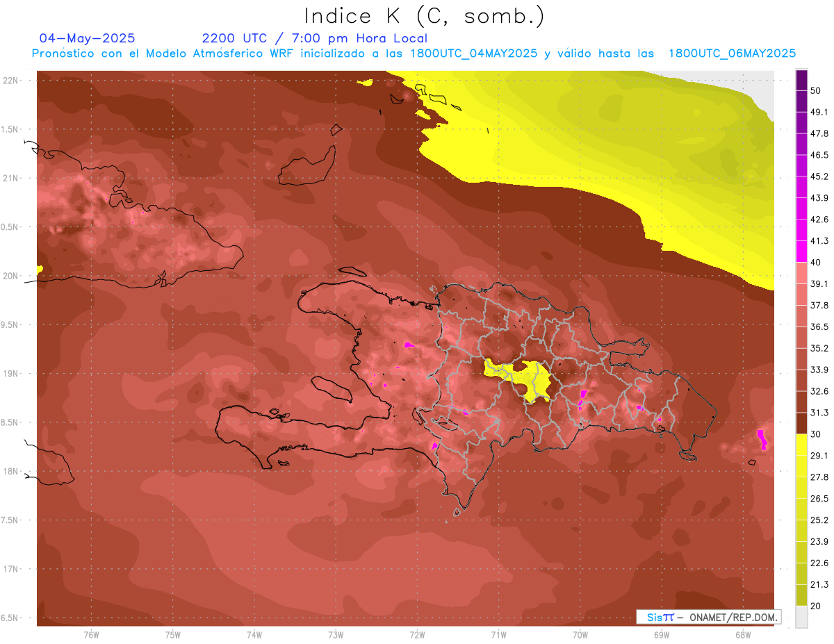Pick the salmon swatch between 39.1 and 40
The height and width of the screenshot is (644, 834).
801,273
